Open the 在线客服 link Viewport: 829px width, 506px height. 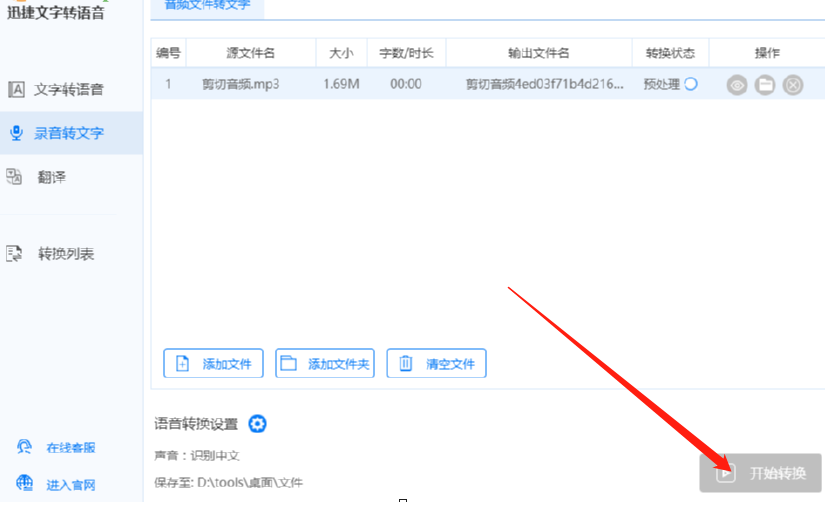tap(71, 448)
